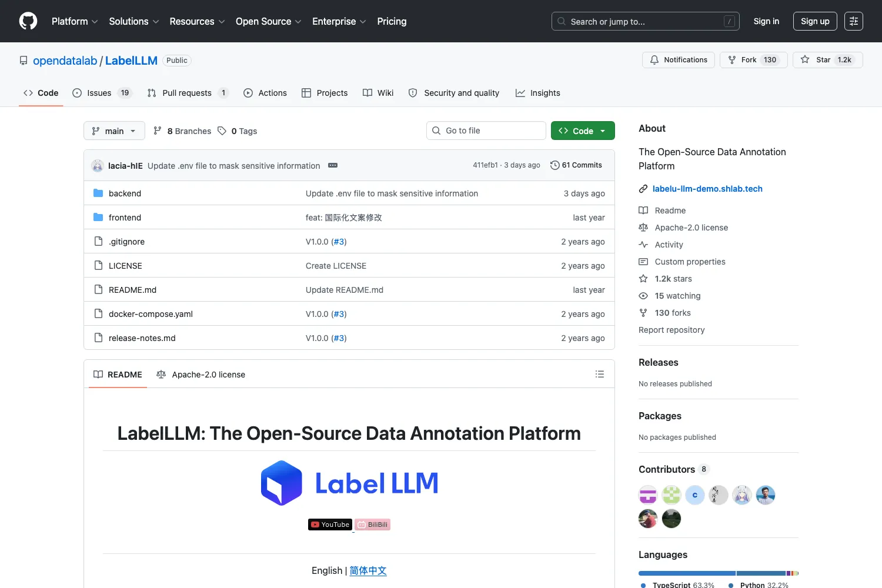
Task: Expand the Platform navigation menu
Action: pos(75,21)
